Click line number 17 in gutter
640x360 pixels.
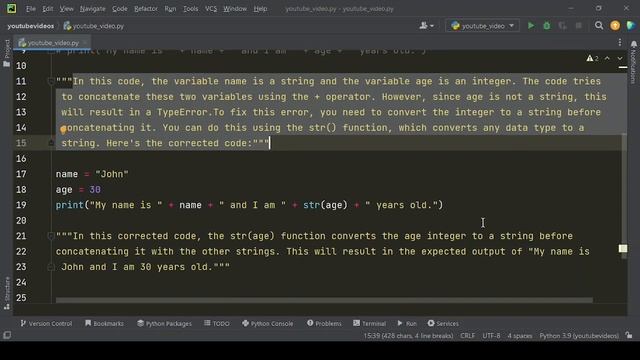[21, 174]
